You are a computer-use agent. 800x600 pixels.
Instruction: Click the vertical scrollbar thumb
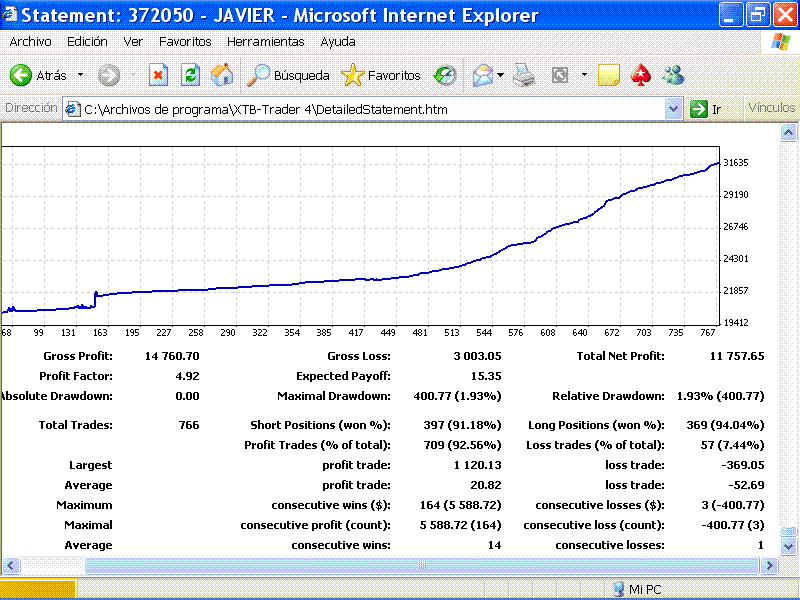[788, 531]
